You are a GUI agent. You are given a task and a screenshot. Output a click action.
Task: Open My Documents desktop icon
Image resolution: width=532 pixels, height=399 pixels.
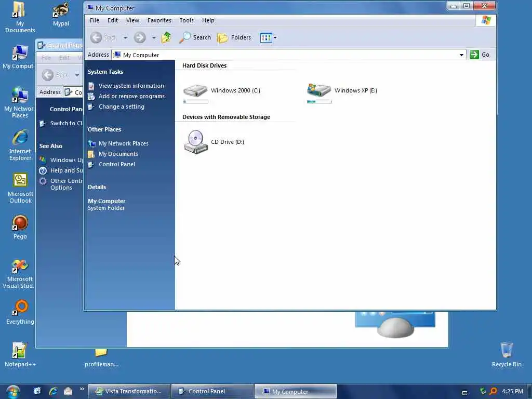point(20,17)
